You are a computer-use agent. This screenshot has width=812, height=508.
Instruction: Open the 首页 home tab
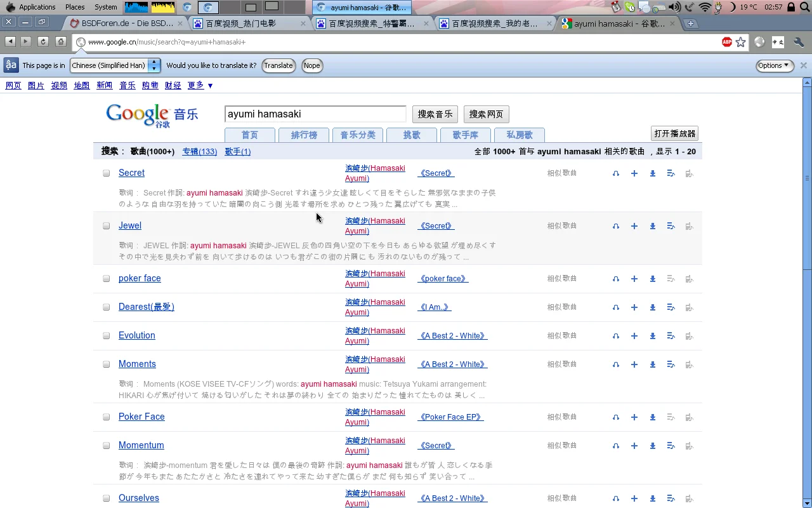click(250, 135)
